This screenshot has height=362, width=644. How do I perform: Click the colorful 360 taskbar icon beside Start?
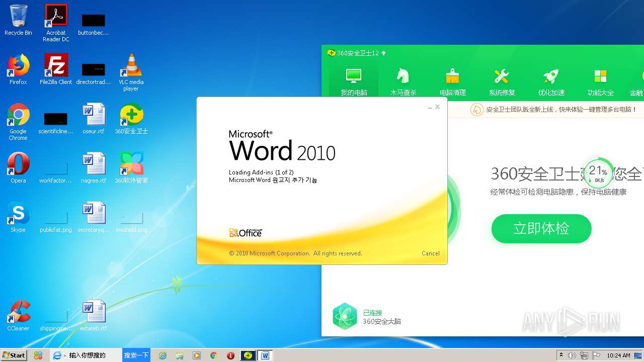(x=38, y=355)
